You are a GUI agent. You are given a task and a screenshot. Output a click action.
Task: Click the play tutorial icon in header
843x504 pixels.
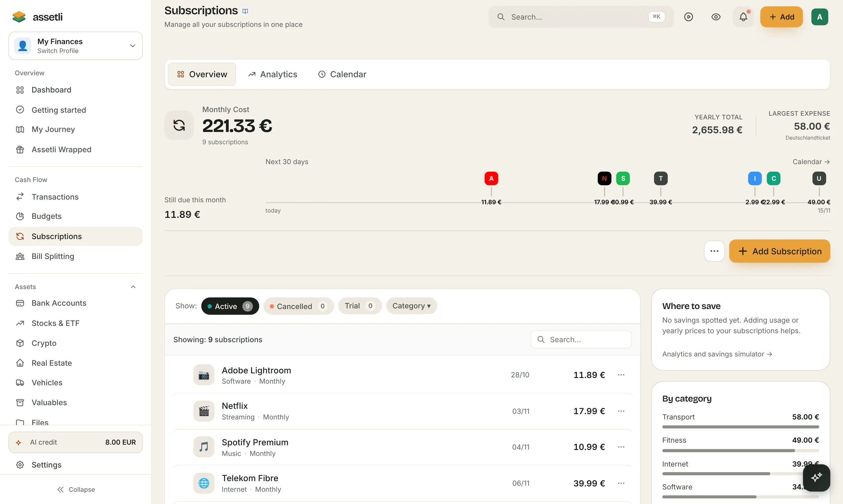[688, 17]
